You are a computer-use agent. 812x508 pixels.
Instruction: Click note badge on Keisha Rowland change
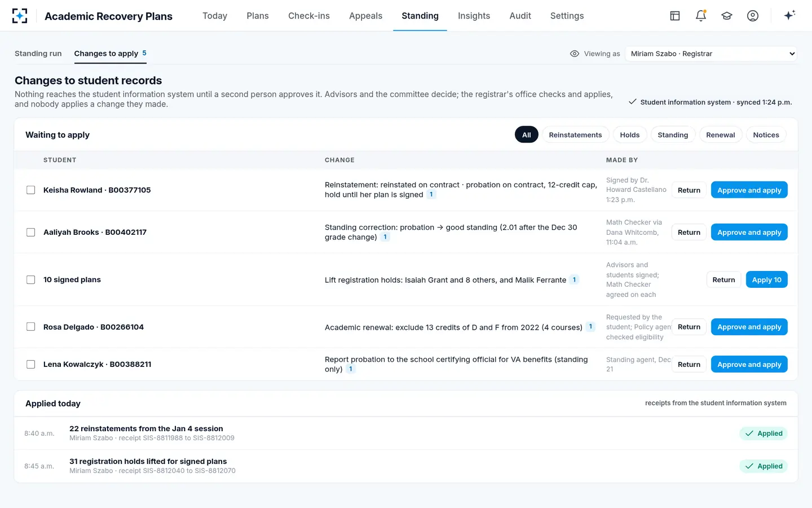tap(431, 195)
